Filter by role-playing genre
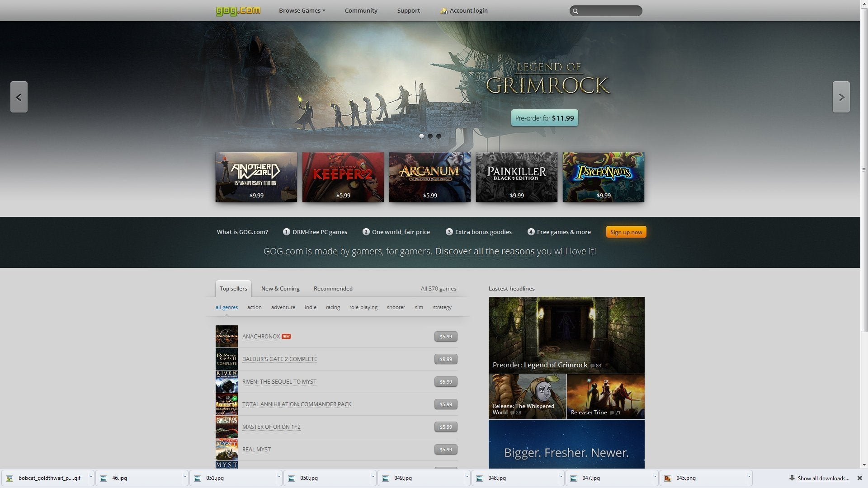Viewport: 868px width, 488px height. [363, 307]
